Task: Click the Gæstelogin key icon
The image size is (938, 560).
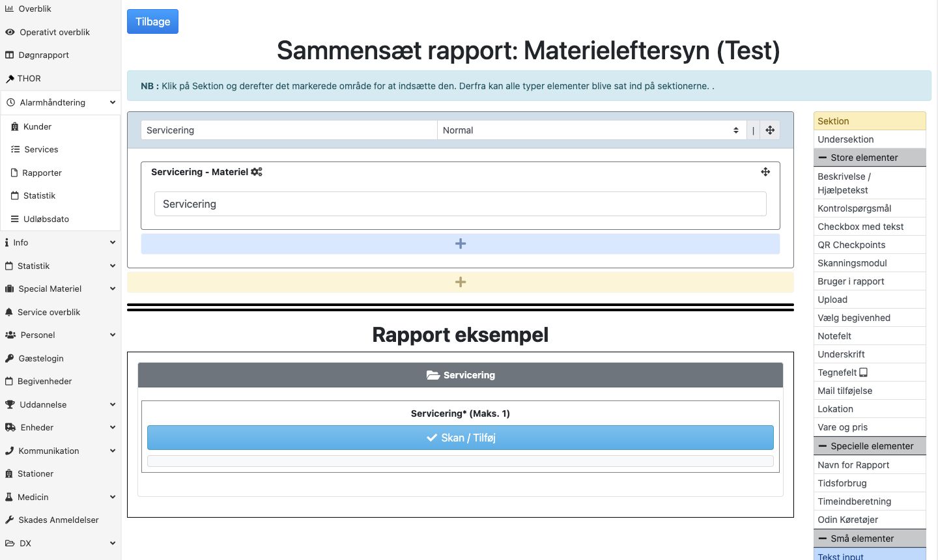Action: [x=9, y=359]
